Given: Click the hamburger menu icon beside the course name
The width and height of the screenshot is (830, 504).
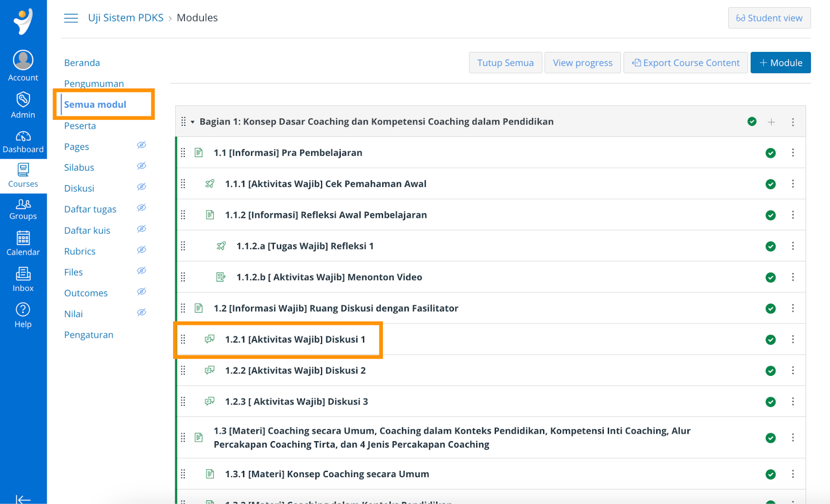Looking at the screenshot, I should [x=71, y=18].
